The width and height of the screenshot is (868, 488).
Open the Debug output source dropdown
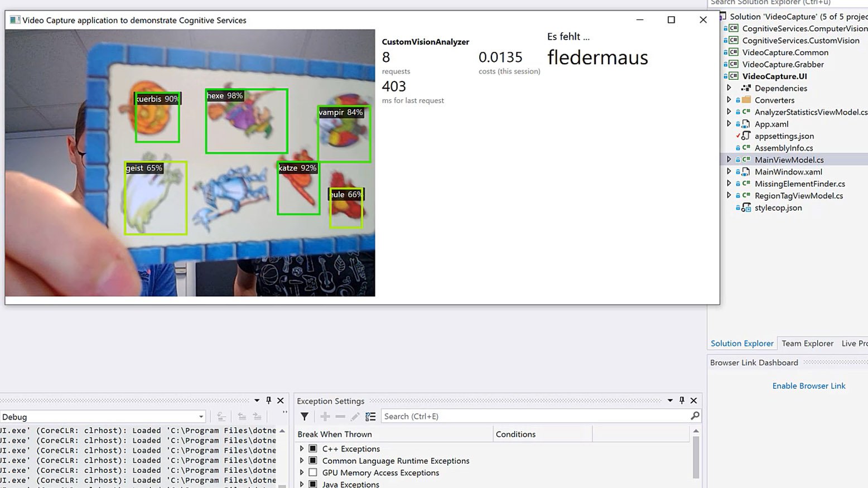tap(201, 417)
